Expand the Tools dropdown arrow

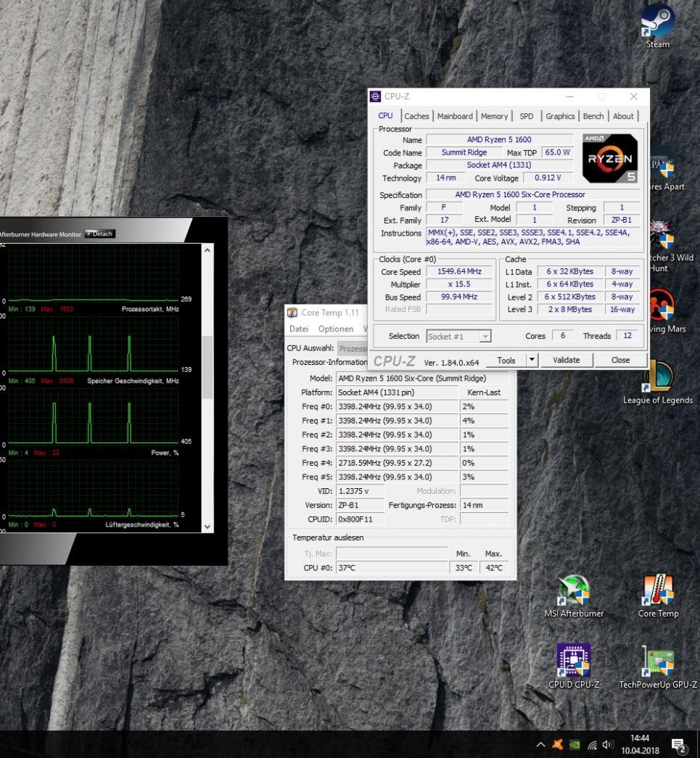(532, 361)
